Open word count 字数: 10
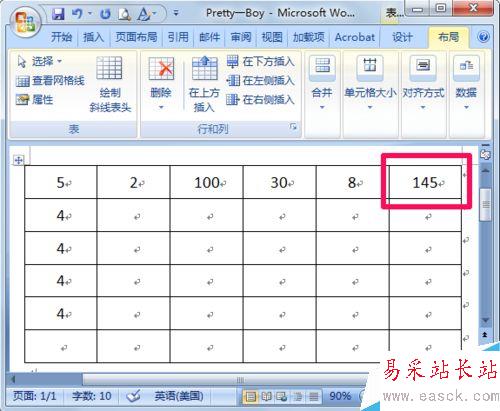The image size is (500, 411). (92, 396)
